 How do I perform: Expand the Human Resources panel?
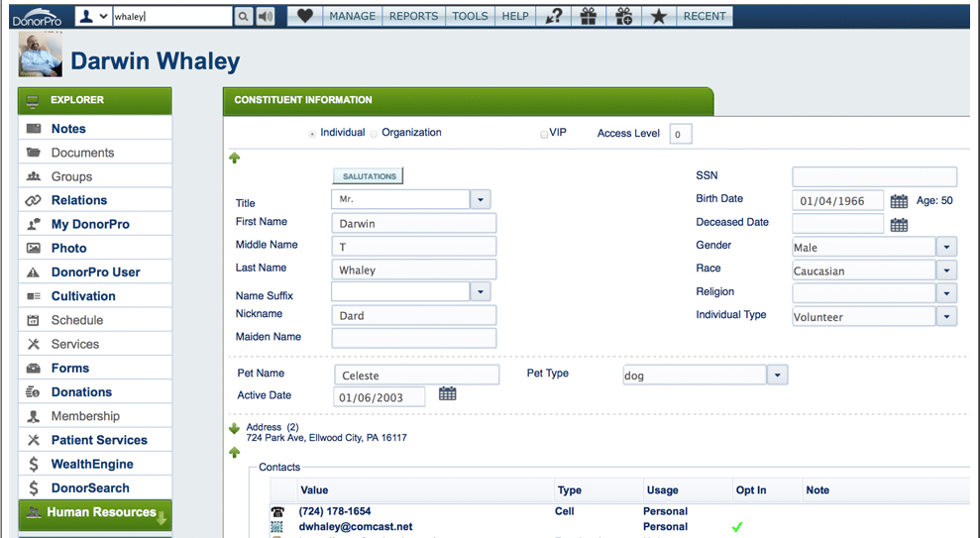click(95, 515)
